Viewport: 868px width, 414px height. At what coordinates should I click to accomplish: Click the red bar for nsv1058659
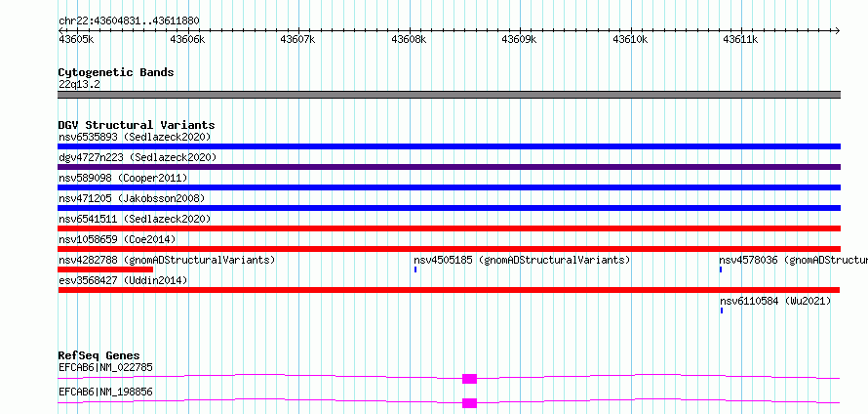(449, 249)
